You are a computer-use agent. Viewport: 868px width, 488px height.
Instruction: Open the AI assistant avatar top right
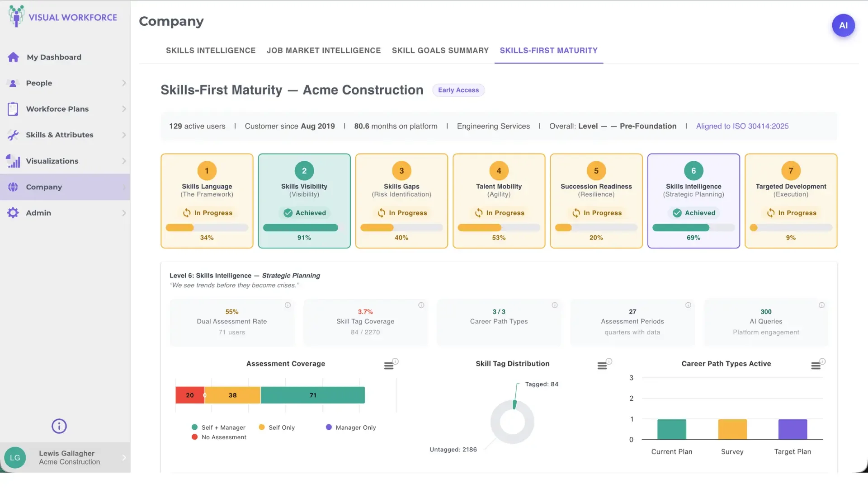click(x=843, y=25)
